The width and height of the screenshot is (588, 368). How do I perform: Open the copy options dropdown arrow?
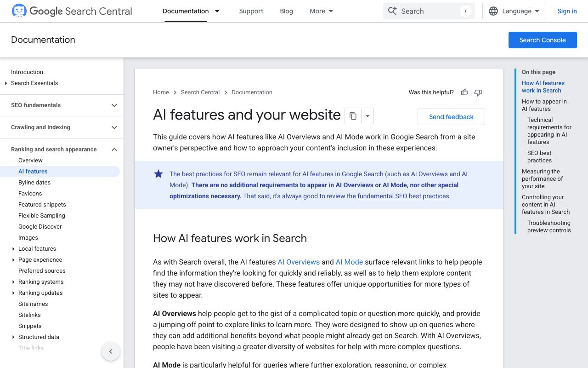(x=367, y=116)
